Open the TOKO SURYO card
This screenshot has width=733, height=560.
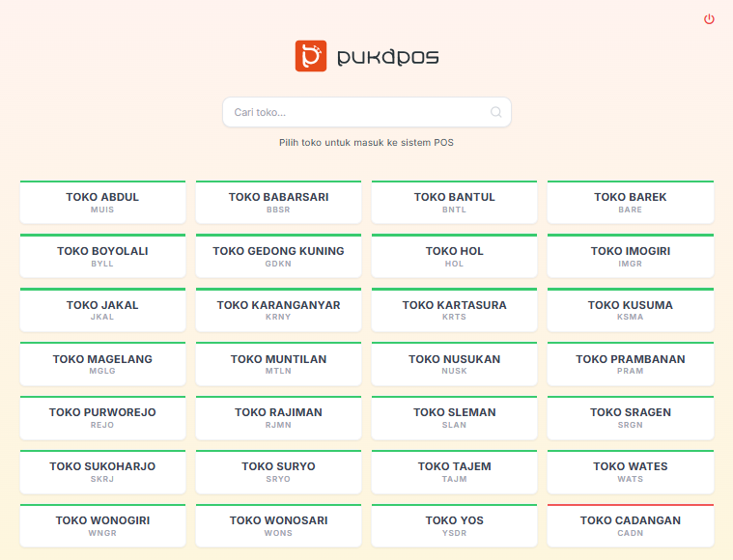[278, 471]
